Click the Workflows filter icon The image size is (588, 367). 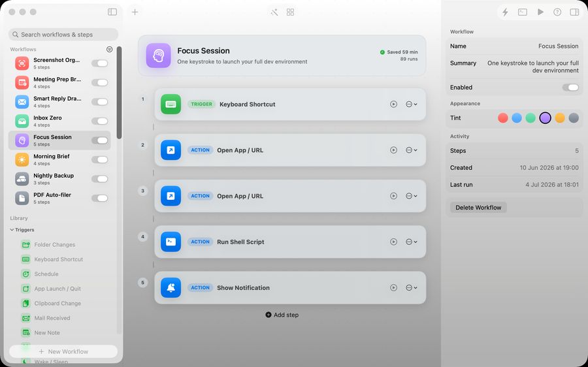110,49
